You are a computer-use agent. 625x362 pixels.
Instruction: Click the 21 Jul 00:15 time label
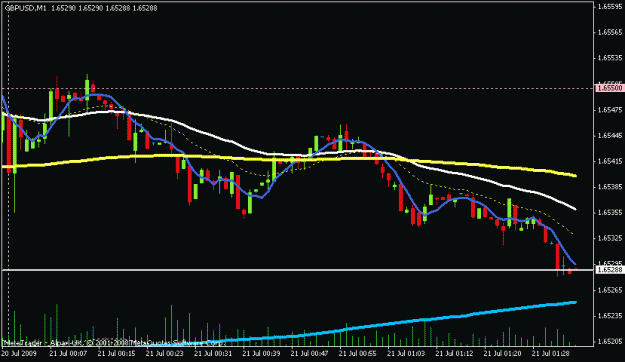tap(116, 353)
